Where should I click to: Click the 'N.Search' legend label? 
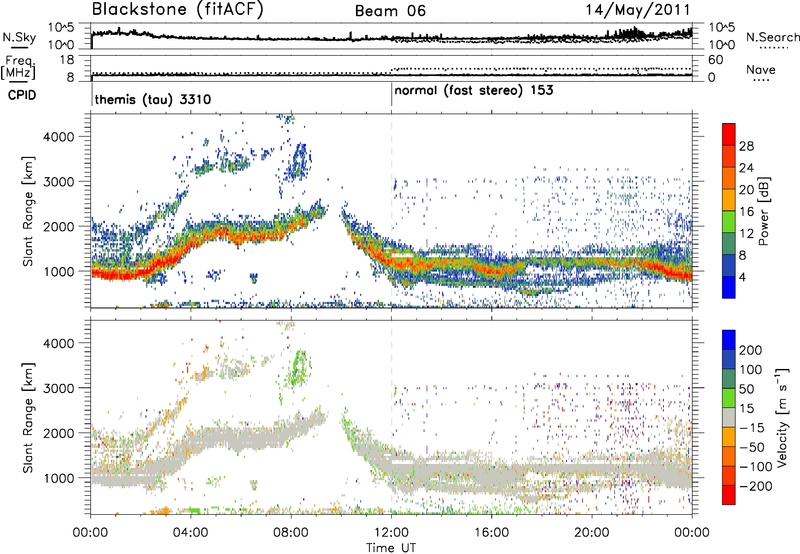(773, 37)
